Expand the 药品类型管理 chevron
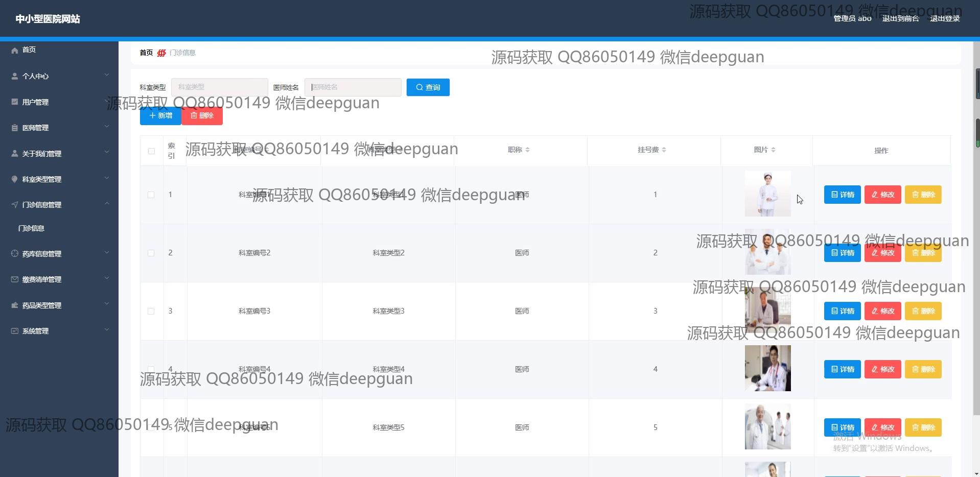 [107, 304]
